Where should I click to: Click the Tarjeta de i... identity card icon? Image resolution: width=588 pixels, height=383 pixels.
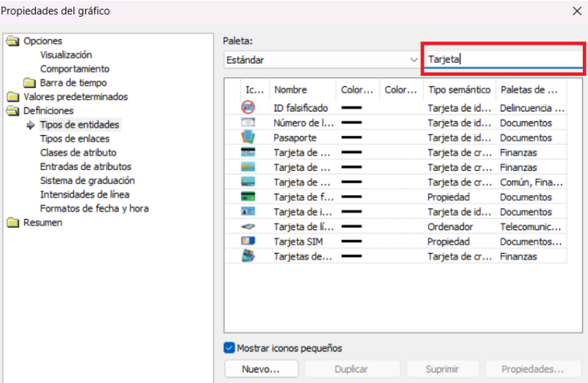point(248,212)
